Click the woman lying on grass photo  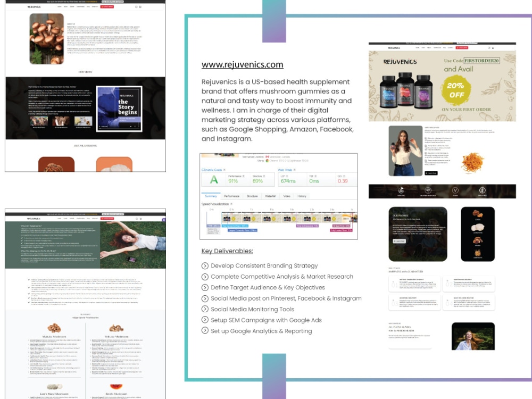click(132, 245)
